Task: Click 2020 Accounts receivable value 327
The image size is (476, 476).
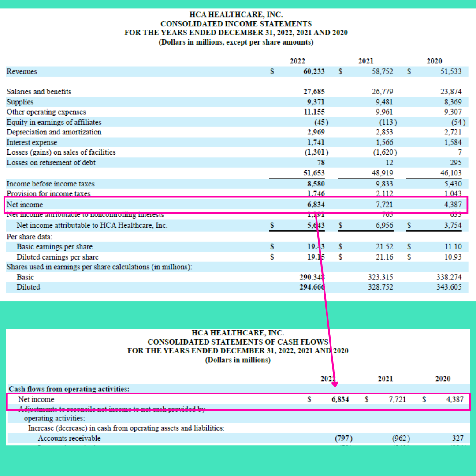Action: 458,439
